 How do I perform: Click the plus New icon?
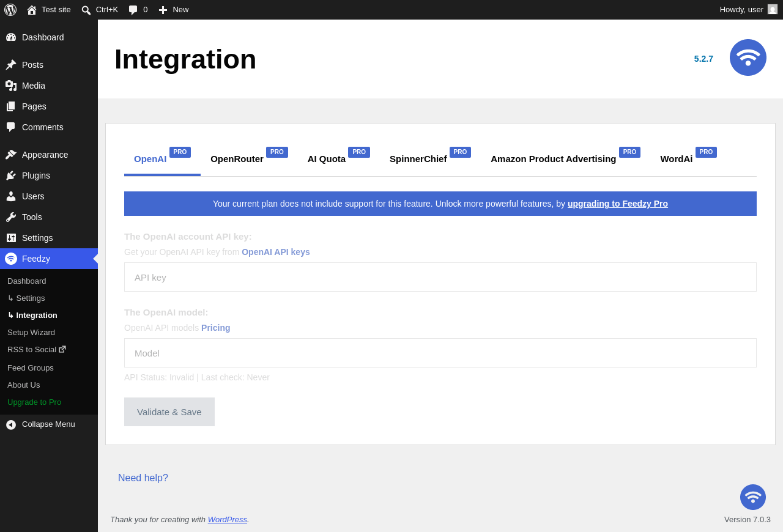163,10
